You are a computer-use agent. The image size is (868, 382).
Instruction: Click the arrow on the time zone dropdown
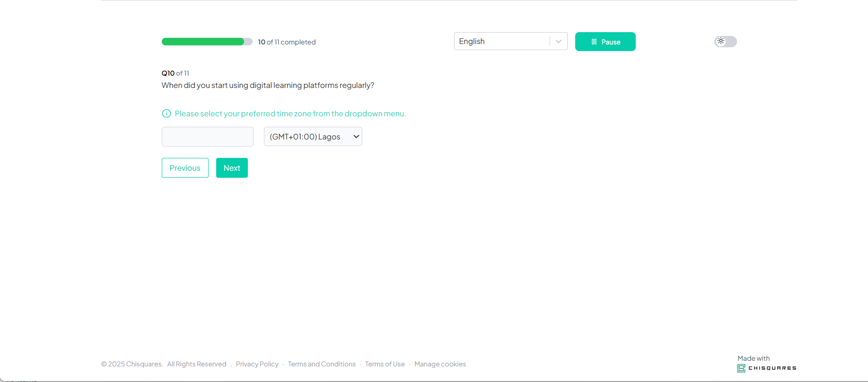point(356,137)
